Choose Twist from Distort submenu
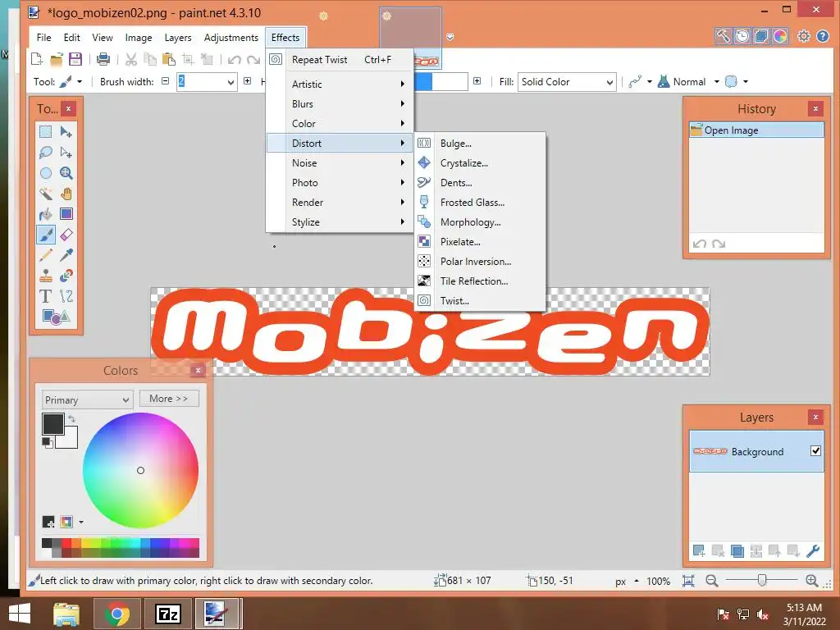 pos(480,300)
